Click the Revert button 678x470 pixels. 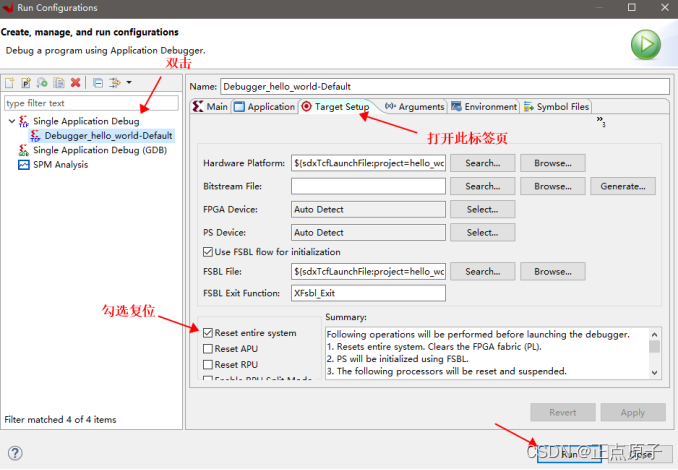[x=563, y=412]
